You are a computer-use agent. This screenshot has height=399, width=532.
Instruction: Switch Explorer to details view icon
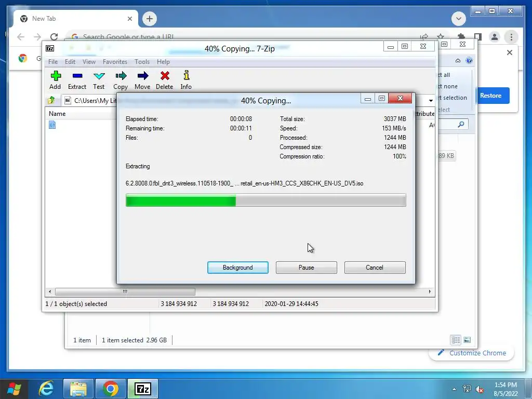456,340
